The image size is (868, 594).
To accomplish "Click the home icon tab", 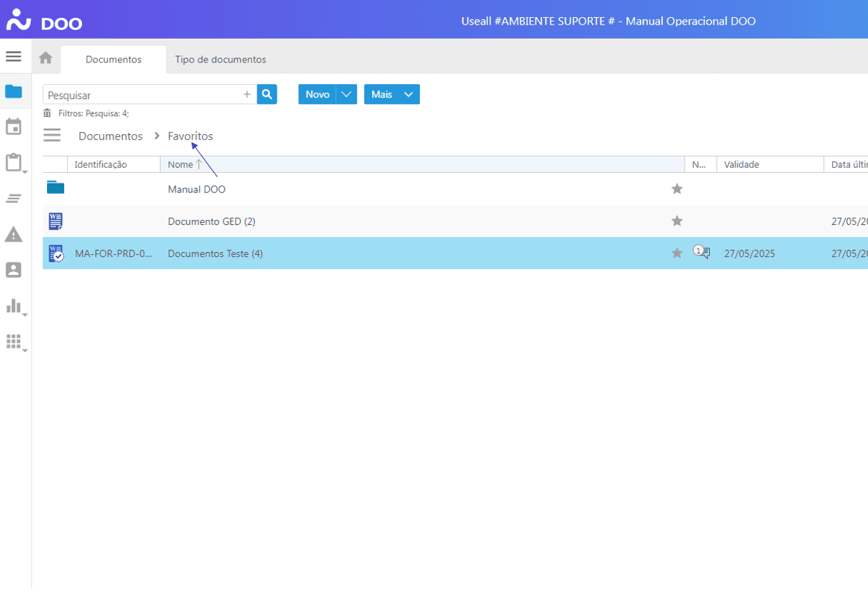I will [x=45, y=58].
